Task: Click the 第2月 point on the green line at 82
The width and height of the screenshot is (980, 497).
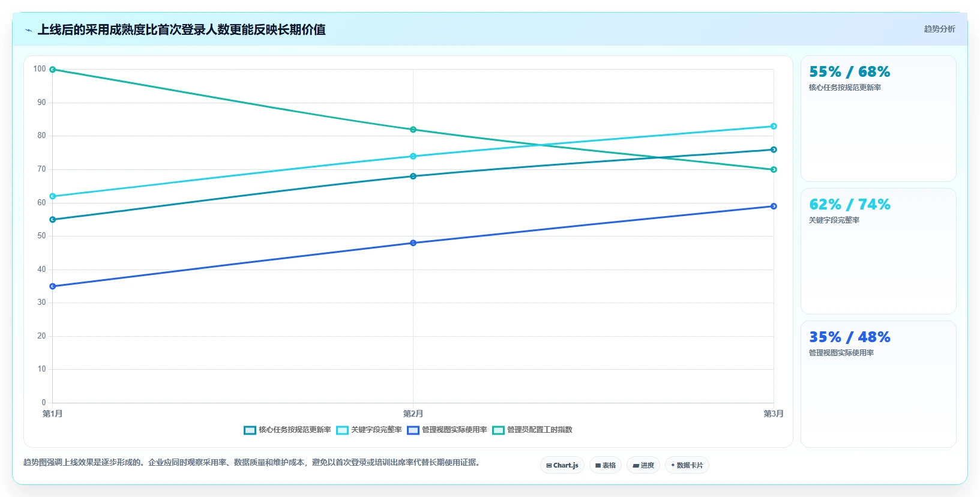Action: pyautogui.click(x=413, y=130)
